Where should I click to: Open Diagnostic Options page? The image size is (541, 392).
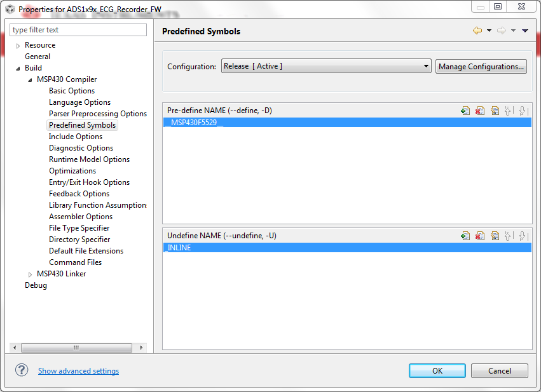[81, 148]
